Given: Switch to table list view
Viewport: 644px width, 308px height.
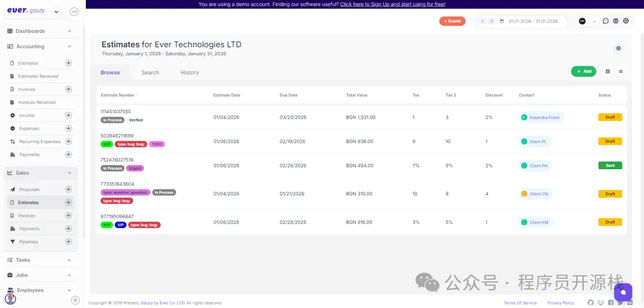Looking at the screenshot, I should click(620, 71).
